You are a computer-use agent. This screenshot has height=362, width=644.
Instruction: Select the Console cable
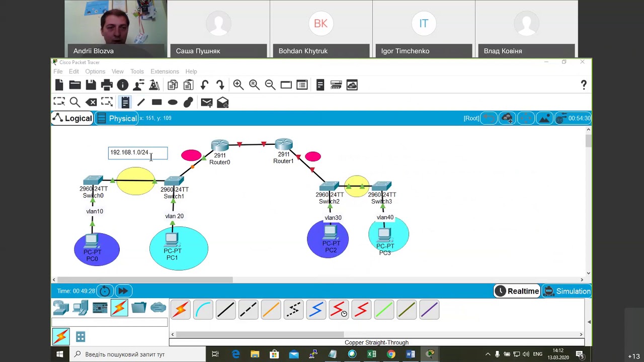[x=203, y=310]
